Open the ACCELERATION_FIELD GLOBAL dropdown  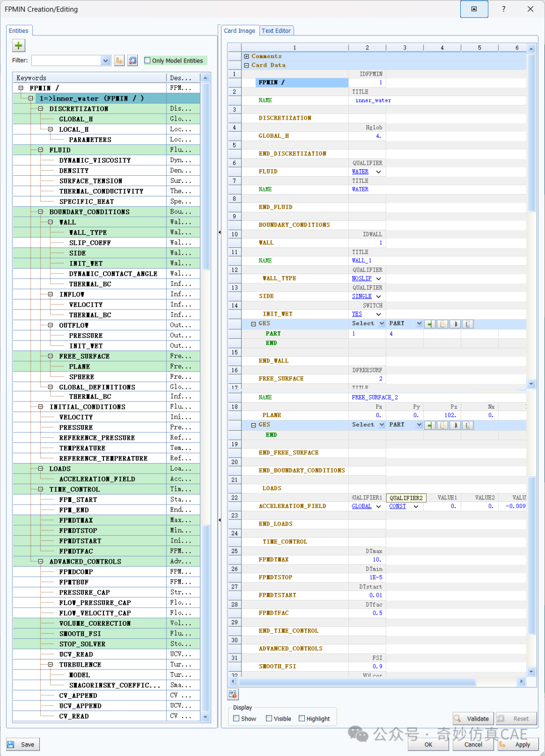[378, 507]
